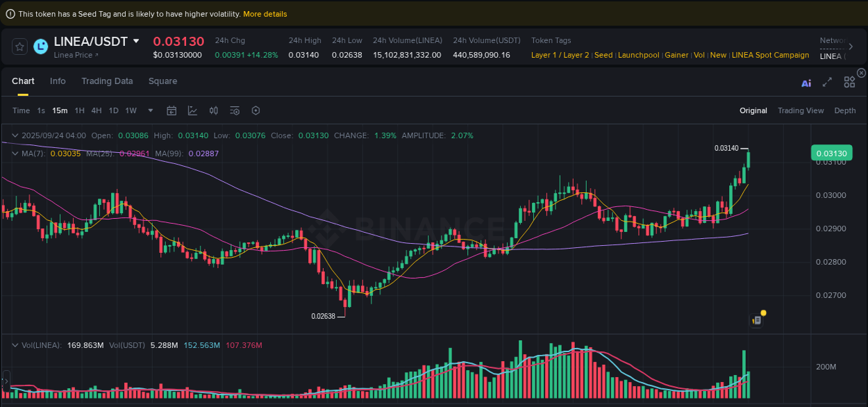
Task: Open the widgets grid icon
Action: point(849,81)
